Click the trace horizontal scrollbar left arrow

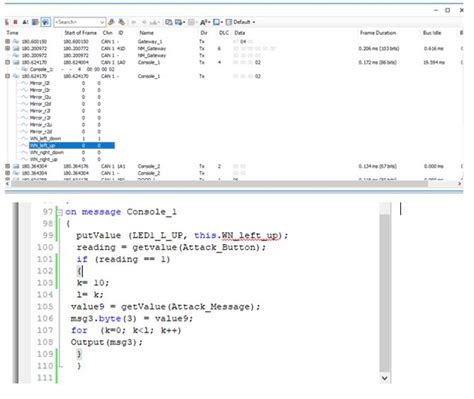(7, 184)
